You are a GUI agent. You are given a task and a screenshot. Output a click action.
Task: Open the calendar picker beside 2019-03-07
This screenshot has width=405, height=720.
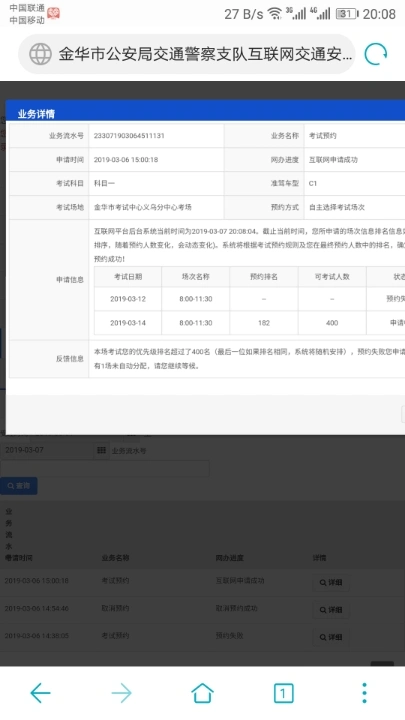click(101, 450)
